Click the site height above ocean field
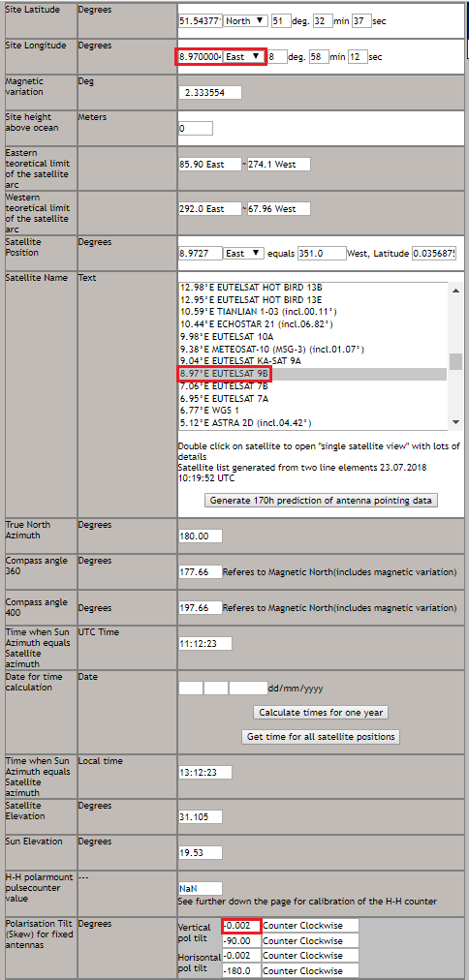Viewport: 469px width, 980px height. pyautogui.click(x=196, y=128)
